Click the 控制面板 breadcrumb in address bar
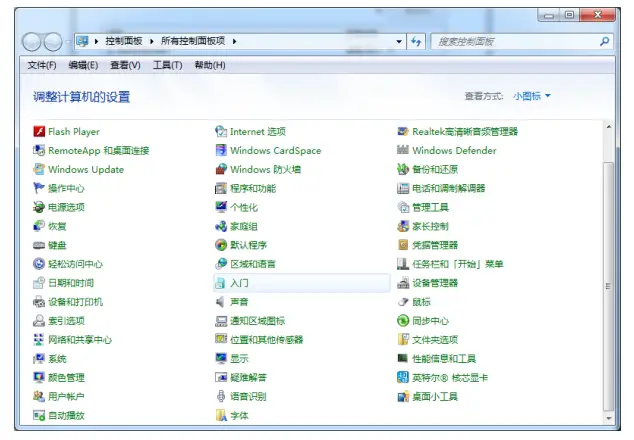The height and width of the screenshot is (440, 634). click(124, 41)
